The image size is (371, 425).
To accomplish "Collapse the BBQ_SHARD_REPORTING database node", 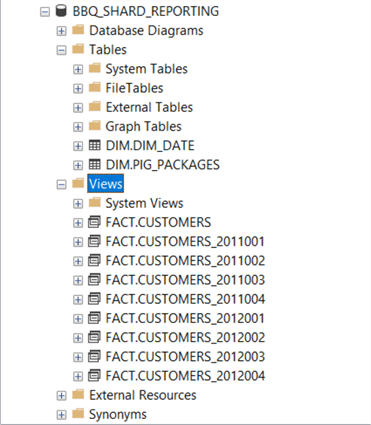I will click(45, 12).
